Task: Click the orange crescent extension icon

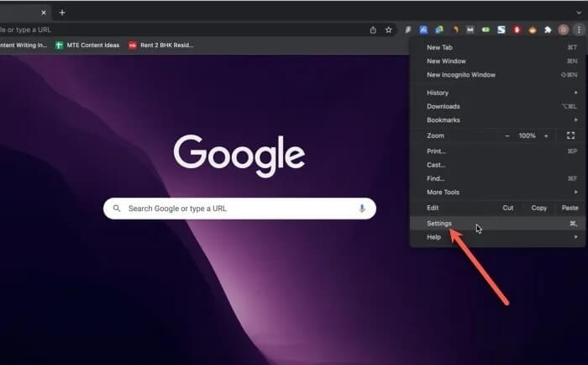Action: [x=455, y=29]
